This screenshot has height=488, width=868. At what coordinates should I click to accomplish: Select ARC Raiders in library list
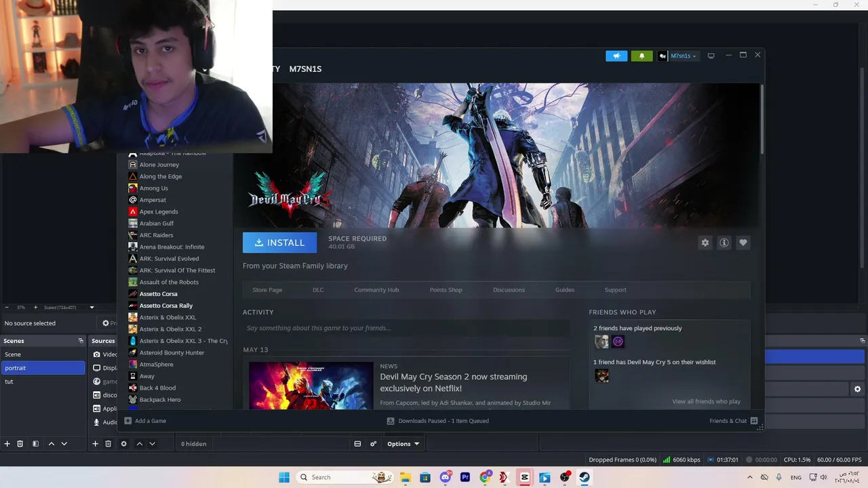[x=156, y=235]
